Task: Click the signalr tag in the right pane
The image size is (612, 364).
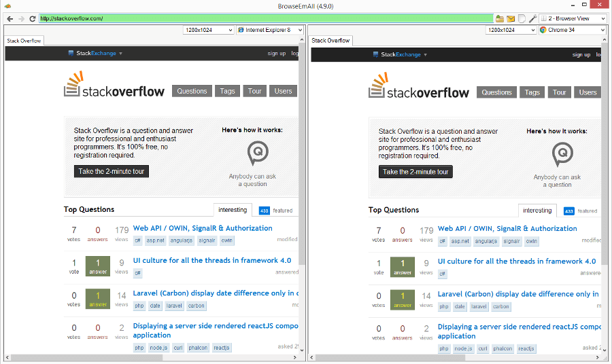Action: click(x=511, y=241)
